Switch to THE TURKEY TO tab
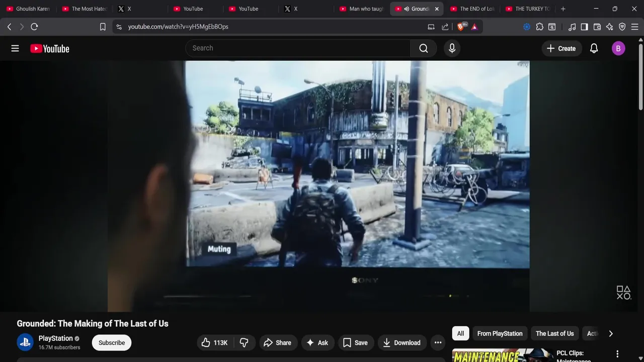The image size is (644, 362). [x=528, y=9]
